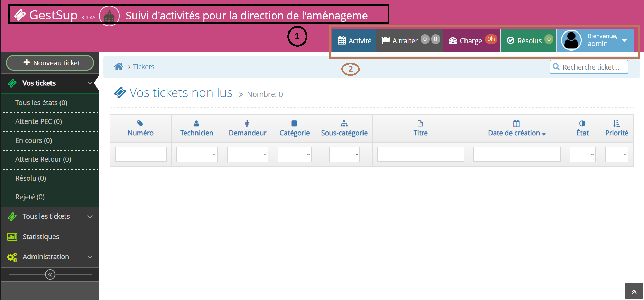This screenshot has width=644, height=300.
Task: Click the Sous-catégorie sitemap icon
Action: (344, 124)
